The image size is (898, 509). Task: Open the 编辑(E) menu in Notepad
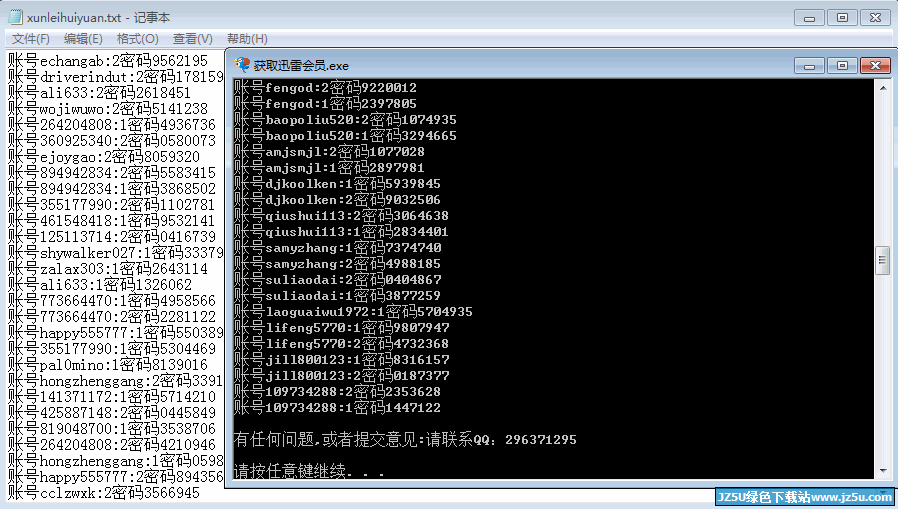click(83, 39)
